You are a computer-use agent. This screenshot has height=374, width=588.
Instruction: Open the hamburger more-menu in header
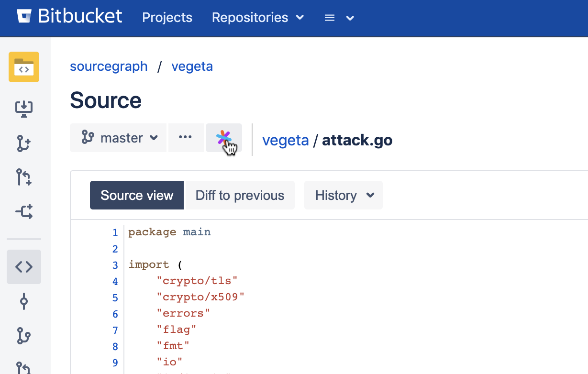pos(339,18)
